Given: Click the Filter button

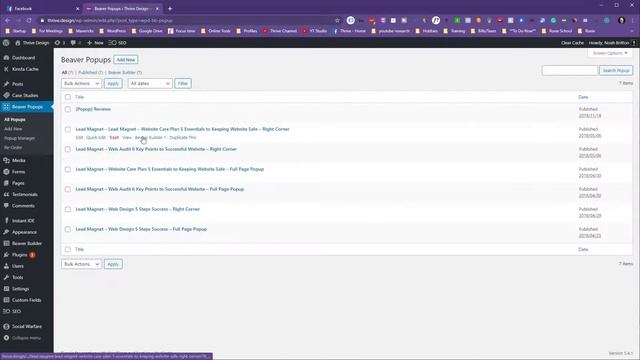Looking at the screenshot, I should [183, 83].
